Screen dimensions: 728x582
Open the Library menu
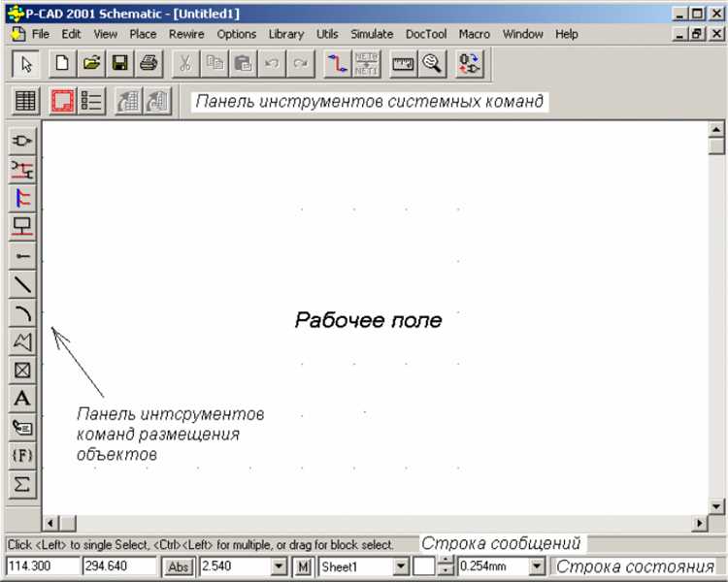pos(286,34)
